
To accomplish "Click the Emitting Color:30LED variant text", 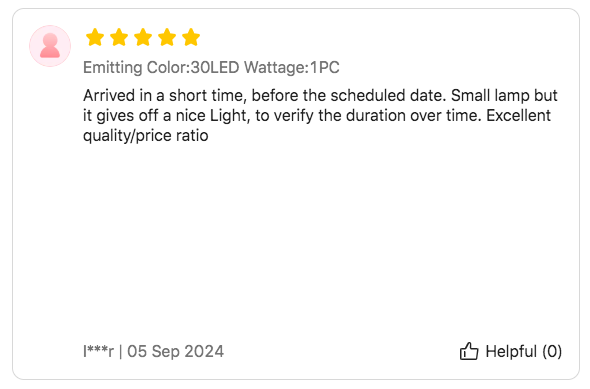I will [x=161, y=68].
